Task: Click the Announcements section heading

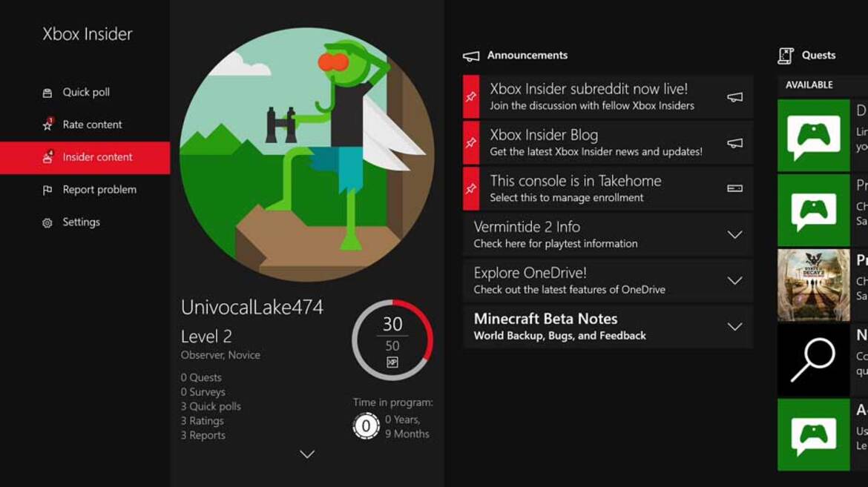Action: 527,56
